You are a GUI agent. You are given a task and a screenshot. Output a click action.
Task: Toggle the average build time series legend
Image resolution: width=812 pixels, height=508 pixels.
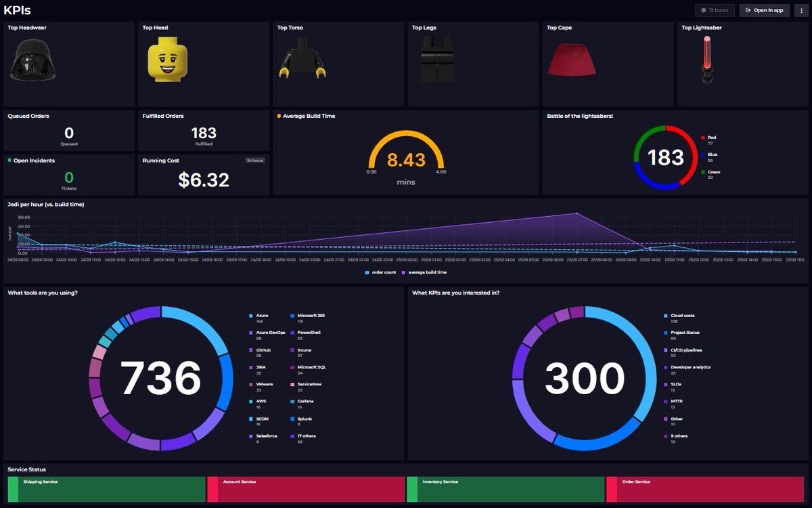(x=424, y=272)
